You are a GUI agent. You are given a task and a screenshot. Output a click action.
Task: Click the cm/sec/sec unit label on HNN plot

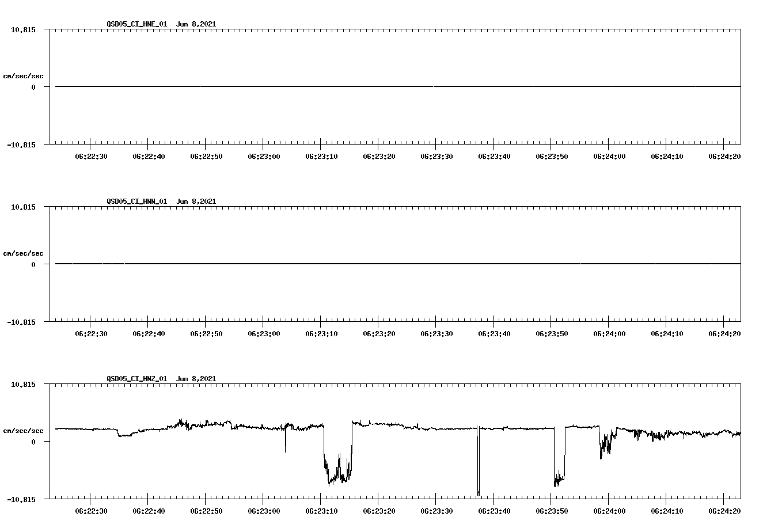click(x=23, y=253)
